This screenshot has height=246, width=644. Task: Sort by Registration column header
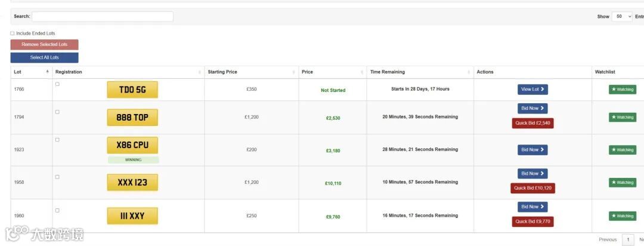tap(69, 72)
